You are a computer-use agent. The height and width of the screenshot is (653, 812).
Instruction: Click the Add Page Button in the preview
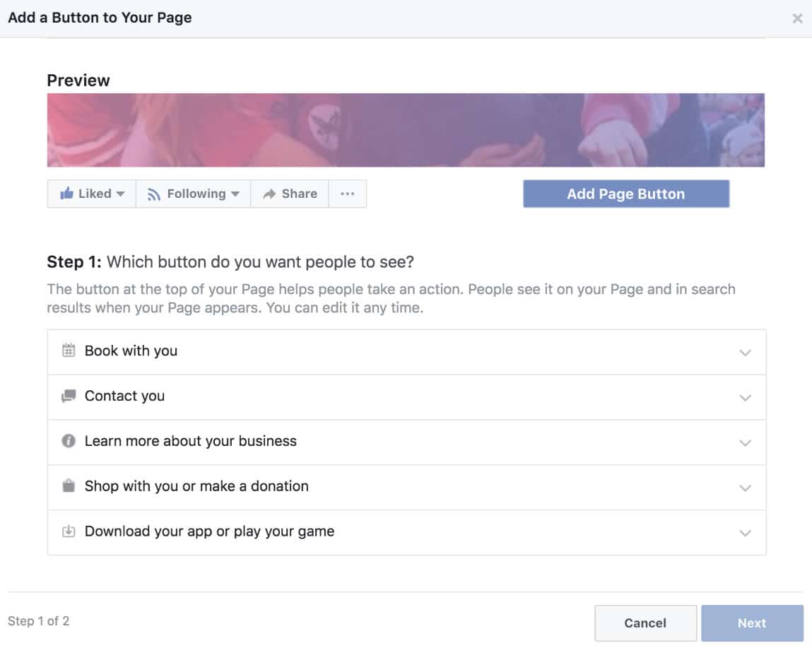(625, 193)
